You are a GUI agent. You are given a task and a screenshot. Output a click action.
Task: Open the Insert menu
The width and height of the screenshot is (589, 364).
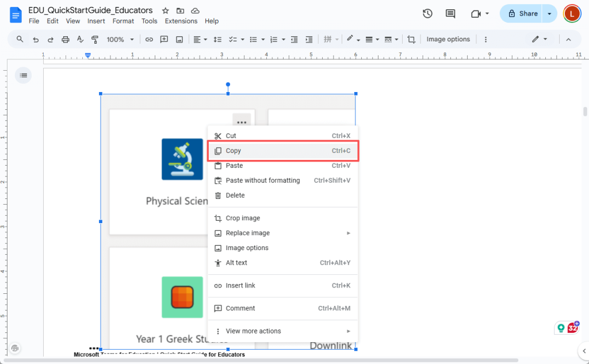pos(95,21)
